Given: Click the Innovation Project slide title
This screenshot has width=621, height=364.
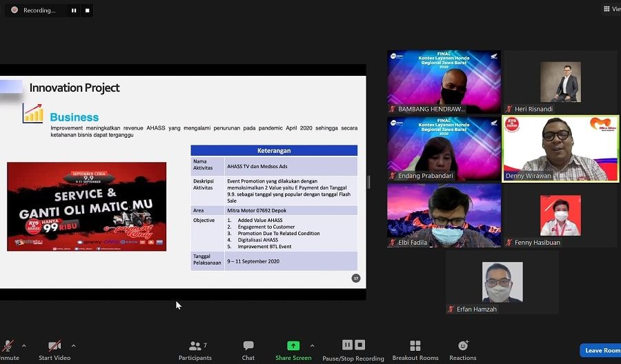Looking at the screenshot, I should [75, 88].
